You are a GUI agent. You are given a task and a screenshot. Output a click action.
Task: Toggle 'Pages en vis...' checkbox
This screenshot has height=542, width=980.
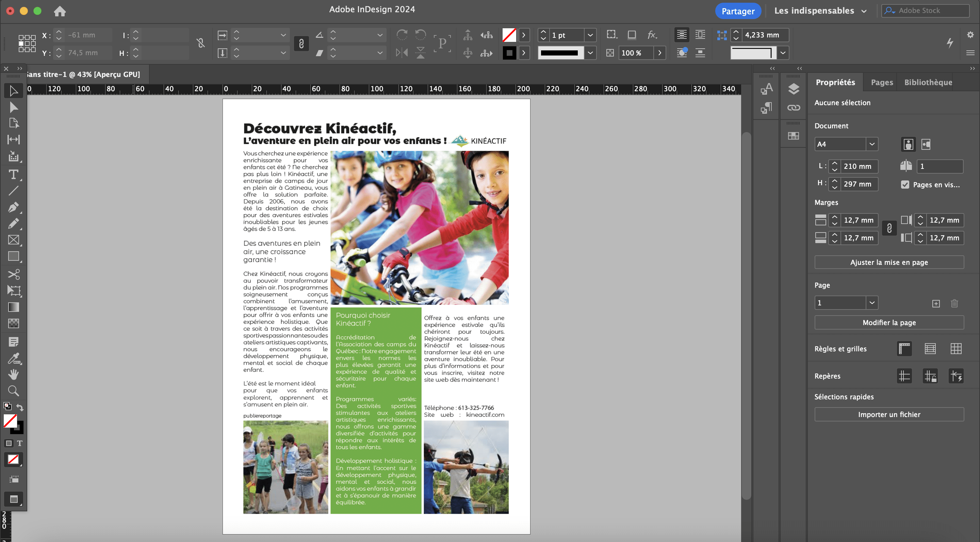pyautogui.click(x=905, y=185)
